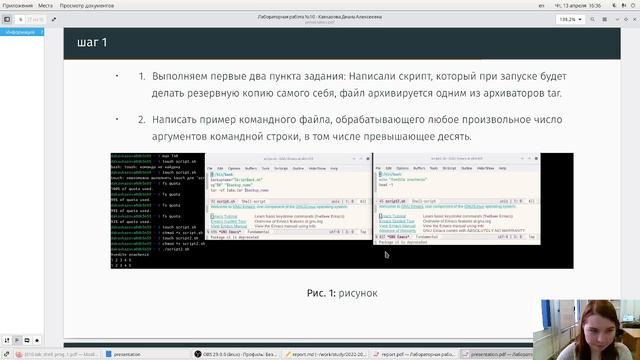Open the annotation pencil tool

click(x=53, y=19)
